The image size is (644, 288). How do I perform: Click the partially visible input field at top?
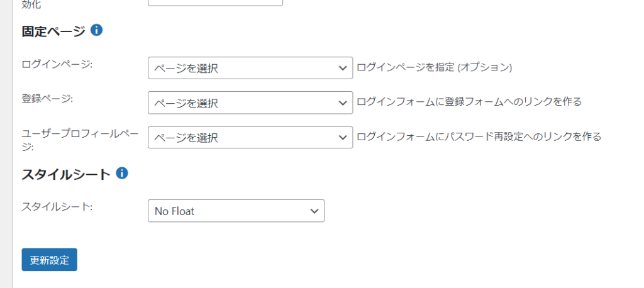215,3
